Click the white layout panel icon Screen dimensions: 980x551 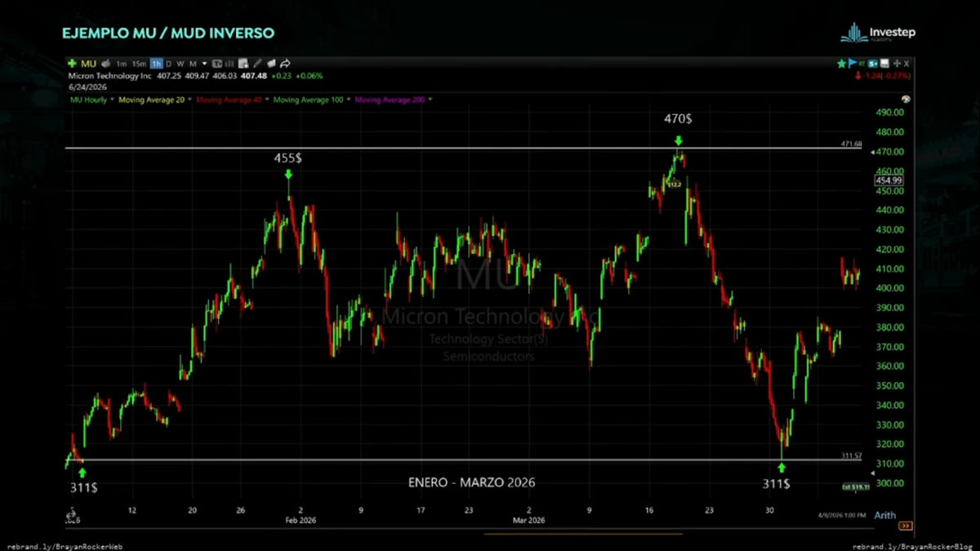[x=884, y=64]
